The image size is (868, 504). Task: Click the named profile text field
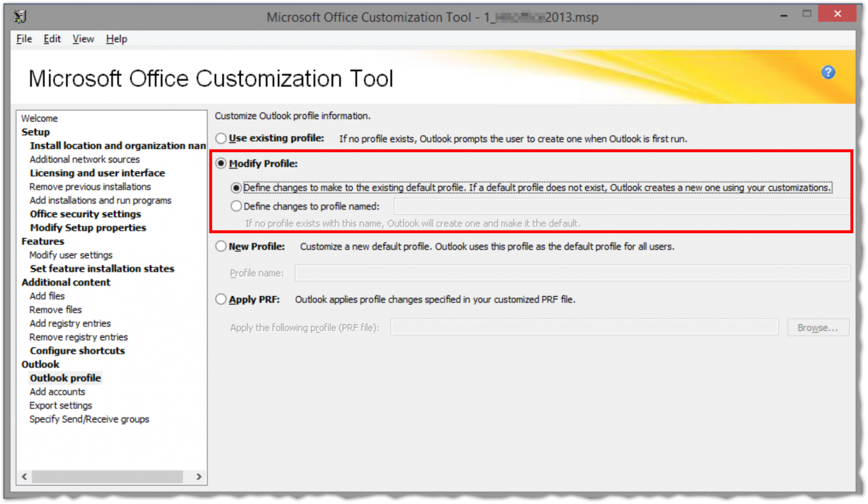(622, 206)
